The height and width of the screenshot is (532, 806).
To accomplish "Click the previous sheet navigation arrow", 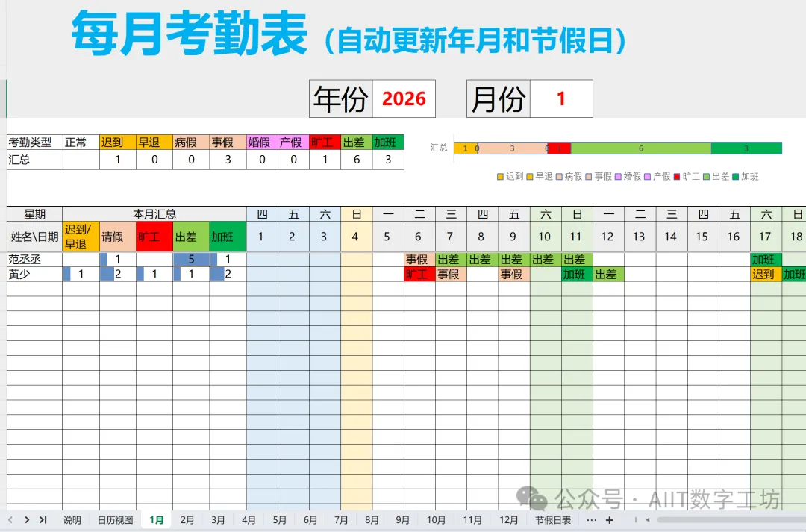I will tap(10, 520).
